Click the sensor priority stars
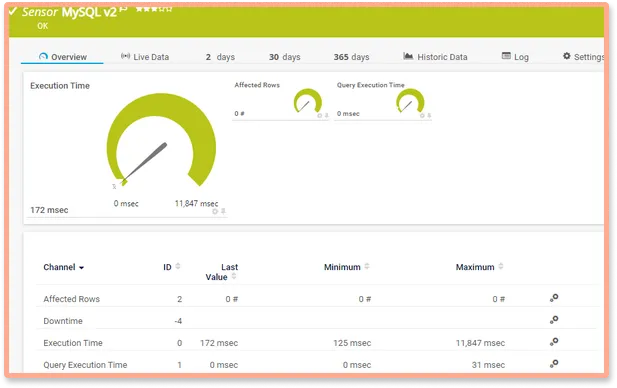The width and height of the screenshot is (617, 388). point(154,9)
